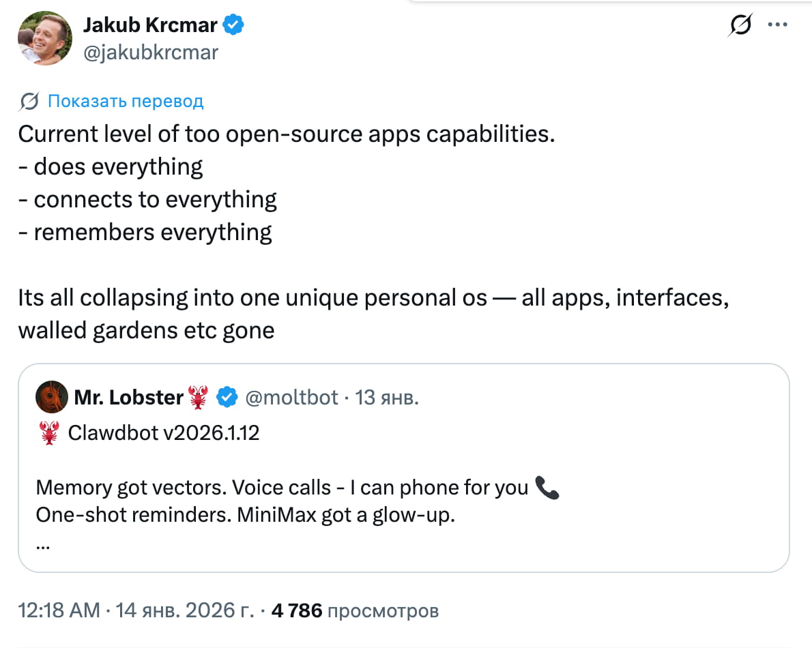Open Jakub Krcmar display name profile link
812x648 pixels.
(x=150, y=26)
